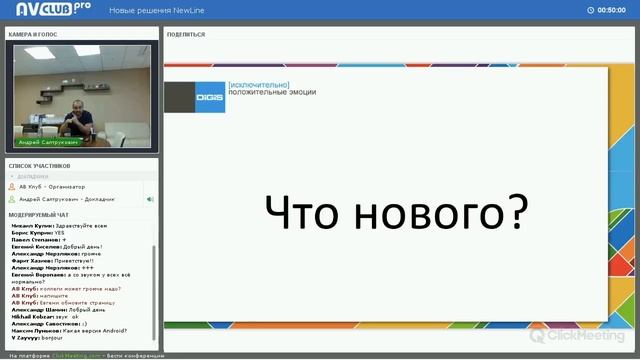Click the chat message with :) smiley
Image resolution: width=640 pixels, height=360 pixels.
49,324
